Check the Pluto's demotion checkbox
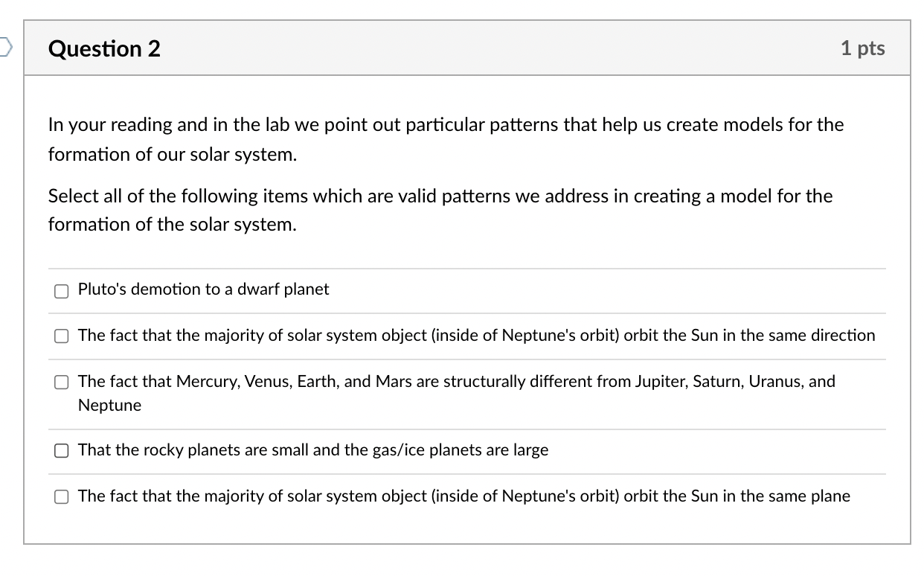This screenshot has width=924, height=576. click(61, 291)
